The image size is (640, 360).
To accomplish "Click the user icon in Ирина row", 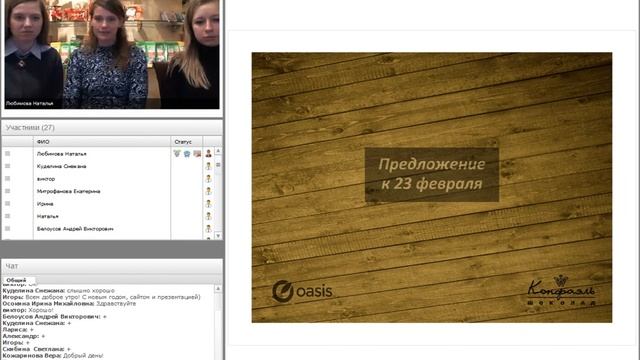I will [x=209, y=204].
